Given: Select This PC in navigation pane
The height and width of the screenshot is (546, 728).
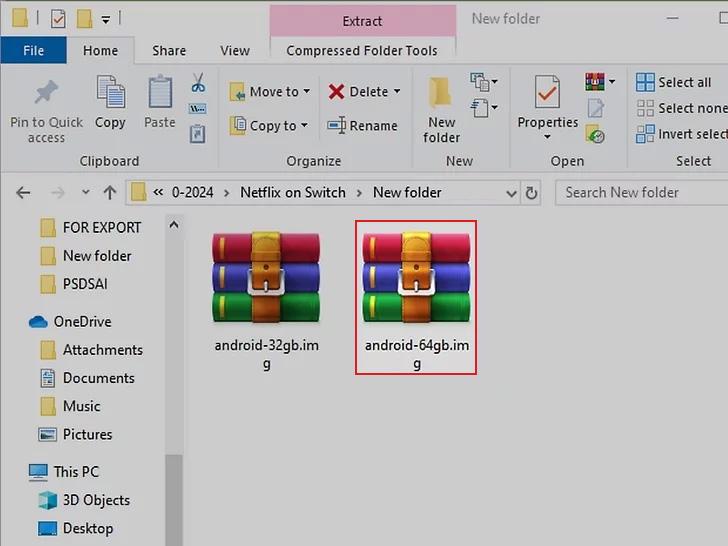Looking at the screenshot, I should click(x=64, y=472).
